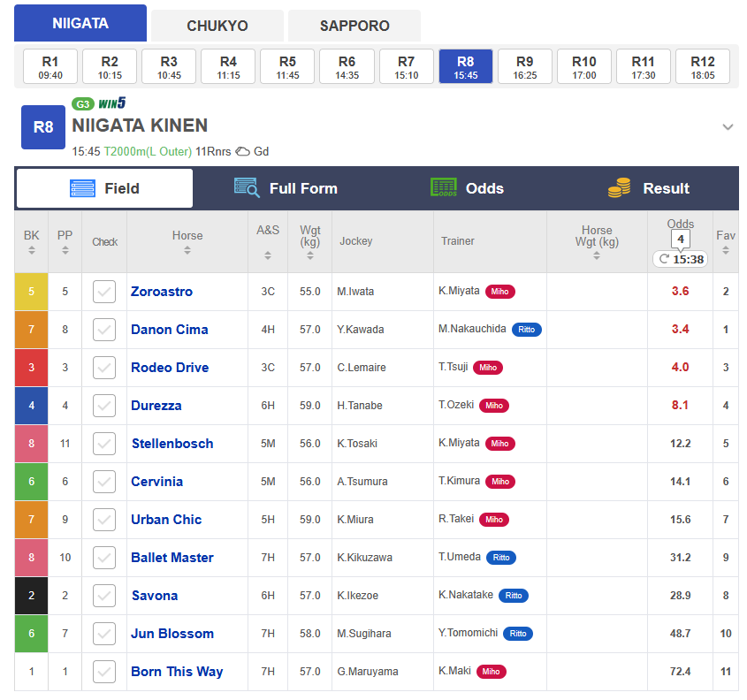The height and width of the screenshot is (700, 747).
Task: Click the Miho badge beside T.Tsuji
Action: click(488, 368)
